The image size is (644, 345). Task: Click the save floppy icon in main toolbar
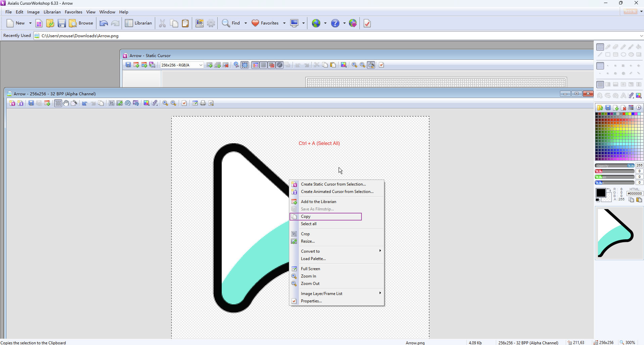coord(61,23)
